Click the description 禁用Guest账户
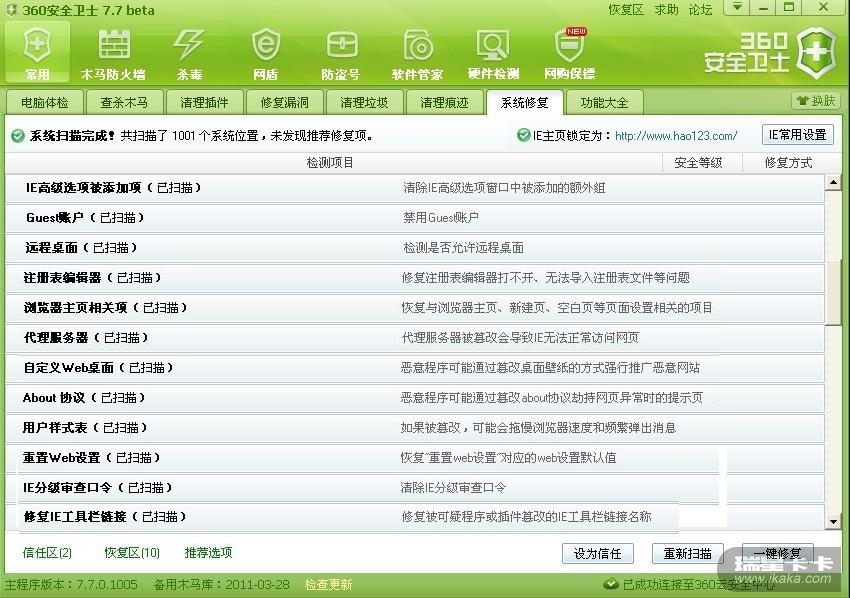The height and width of the screenshot is (598, 850). (441, 218)
